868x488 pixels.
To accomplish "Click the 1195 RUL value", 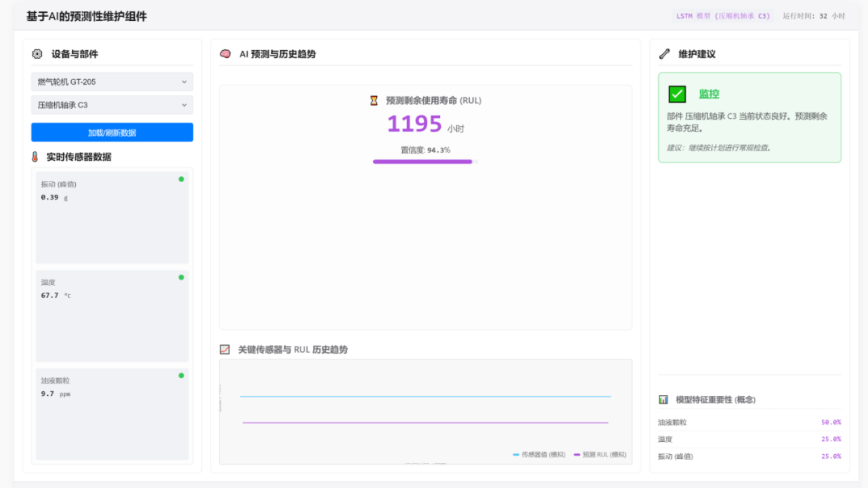I will point(414,124).
